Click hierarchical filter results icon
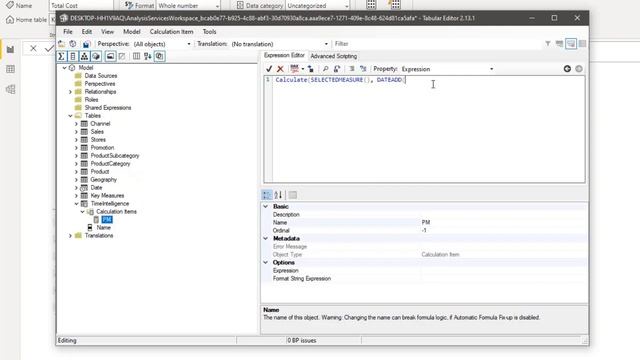Image resolution: width=640 pixels, height=360 pixels. (x=559, y=44)
